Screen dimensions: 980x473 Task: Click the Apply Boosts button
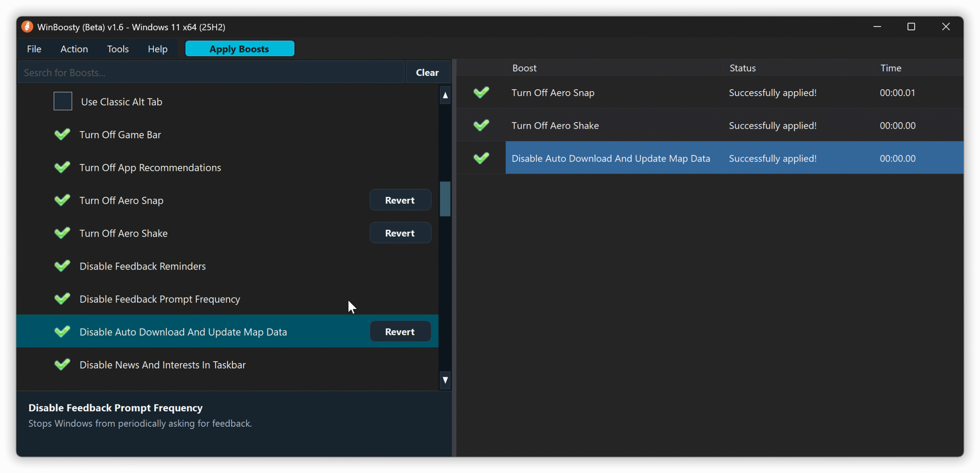[x=240, y=49]
